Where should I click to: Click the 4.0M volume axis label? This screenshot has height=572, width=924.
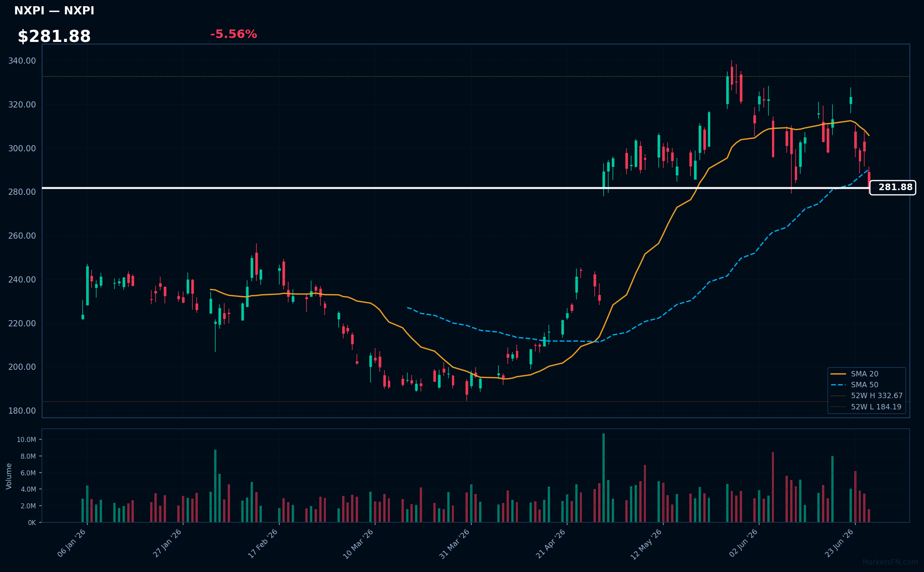click(x=28, y=489)
